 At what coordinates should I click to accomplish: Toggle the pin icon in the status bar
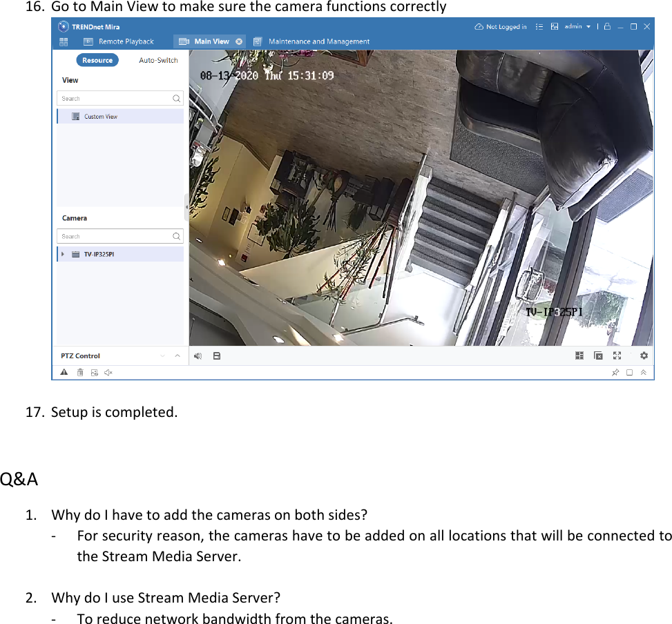pyautogui.click(x=615, y=372)
